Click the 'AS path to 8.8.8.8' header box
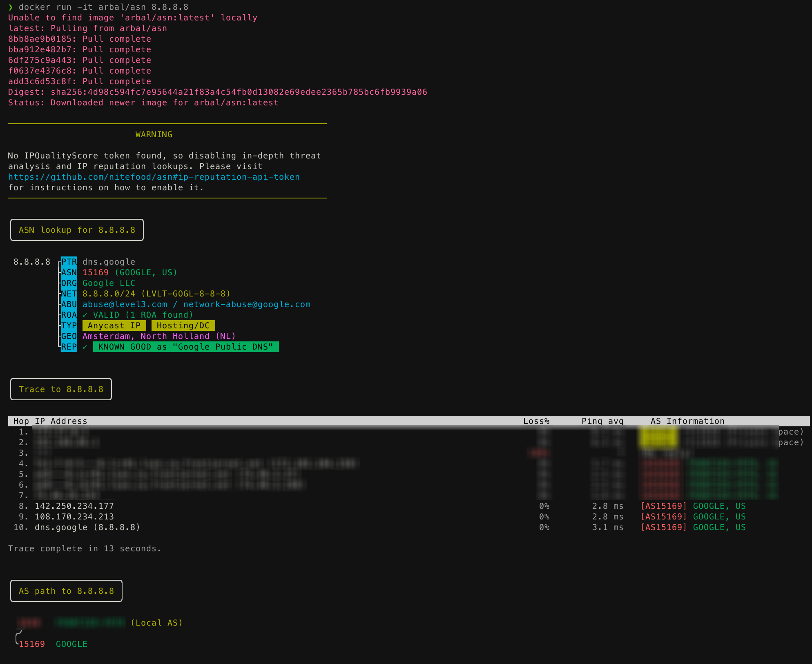 click(66, 591)
